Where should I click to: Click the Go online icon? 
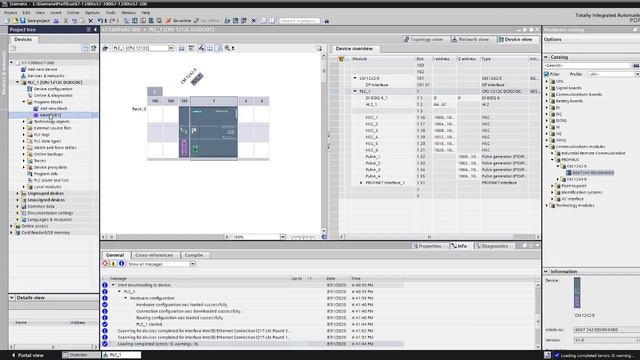168,20
